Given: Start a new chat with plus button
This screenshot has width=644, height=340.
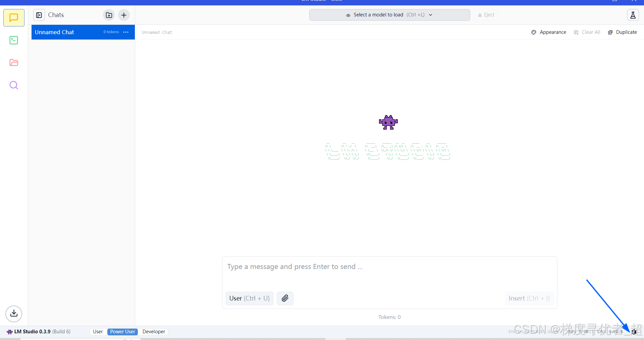Looking at the screenshot, I should (124, 15).
